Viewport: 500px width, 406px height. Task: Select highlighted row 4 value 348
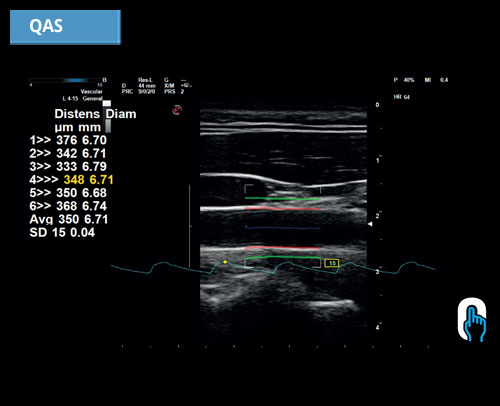(x=74, y=180)
